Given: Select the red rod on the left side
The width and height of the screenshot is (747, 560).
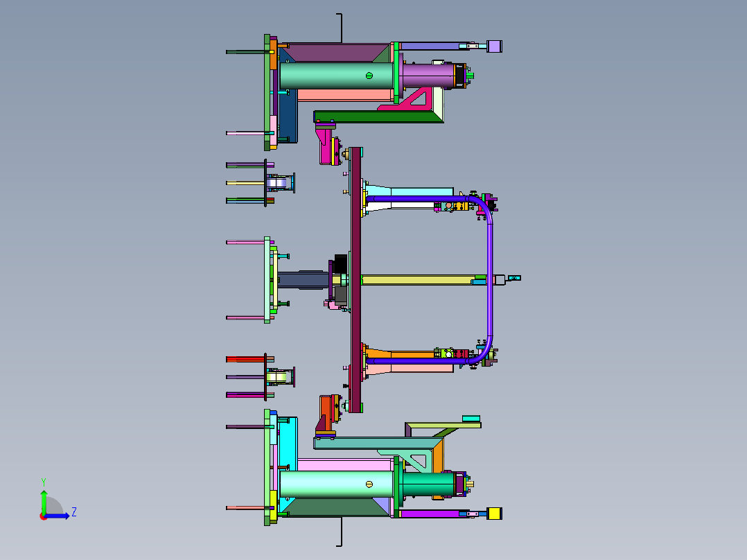Looking at the screenshot, I should [x=246, y=359].
